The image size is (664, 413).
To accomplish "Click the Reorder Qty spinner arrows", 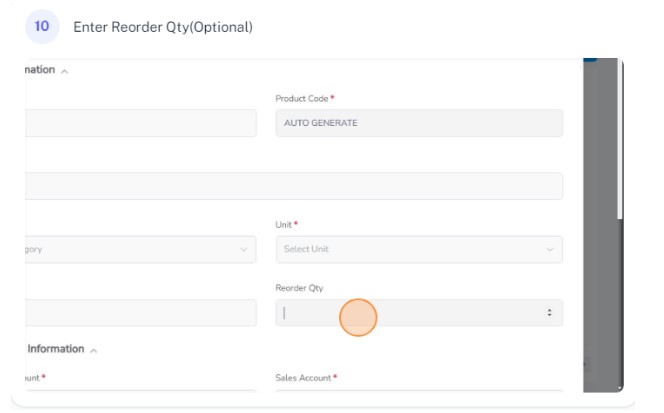I will (549, 313).
